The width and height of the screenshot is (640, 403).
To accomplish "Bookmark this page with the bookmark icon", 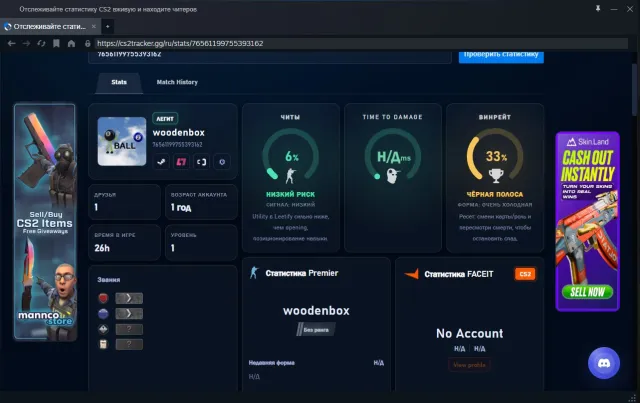I will (56, 43).
